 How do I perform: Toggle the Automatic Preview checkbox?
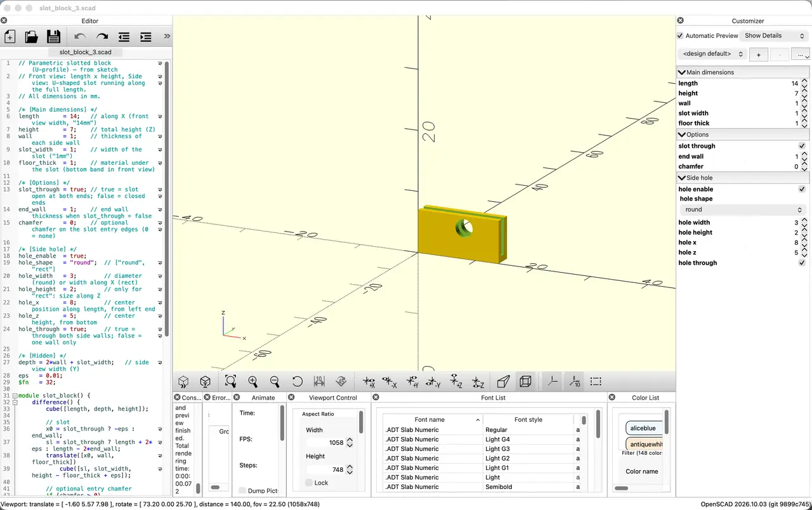(681, 36)
